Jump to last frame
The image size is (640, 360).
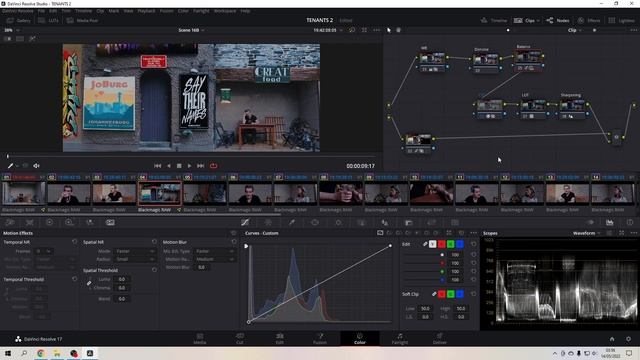tap(200, 166)
